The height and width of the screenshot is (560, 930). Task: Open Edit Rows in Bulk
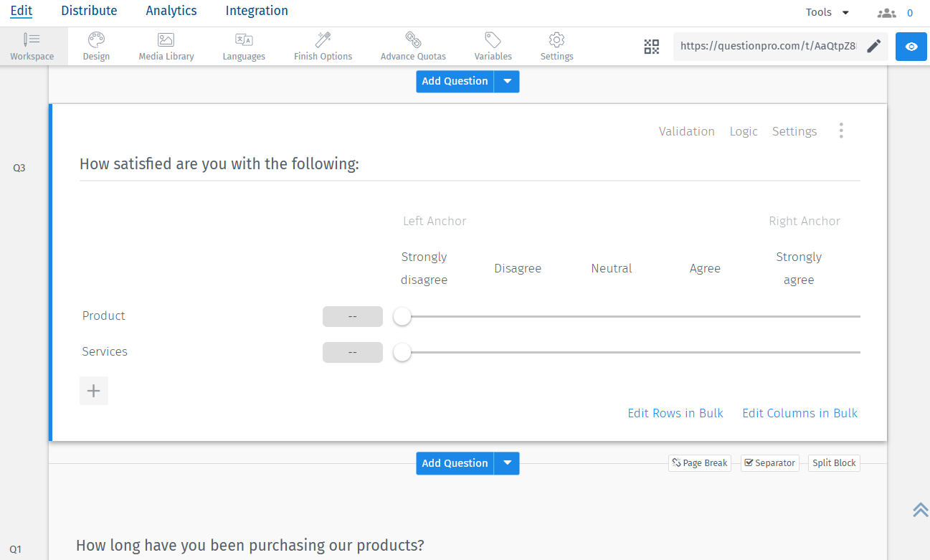click(675, 413)
